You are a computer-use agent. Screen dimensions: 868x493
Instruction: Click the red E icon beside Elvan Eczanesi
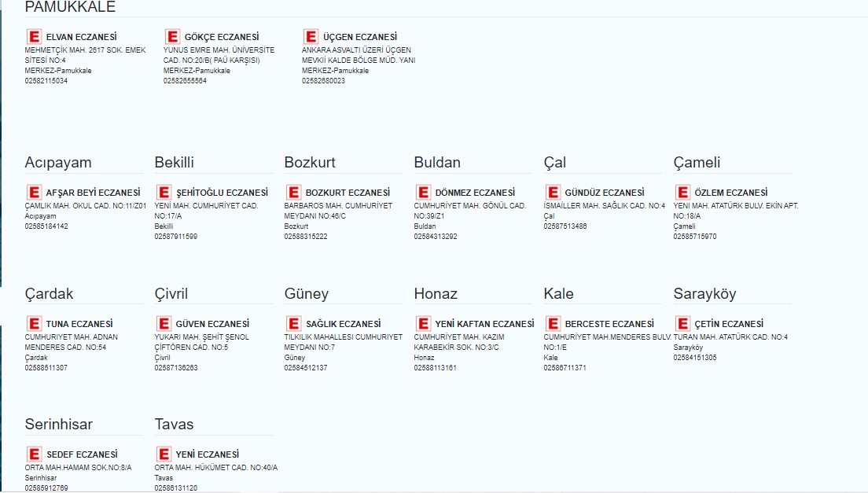point(34,37)
